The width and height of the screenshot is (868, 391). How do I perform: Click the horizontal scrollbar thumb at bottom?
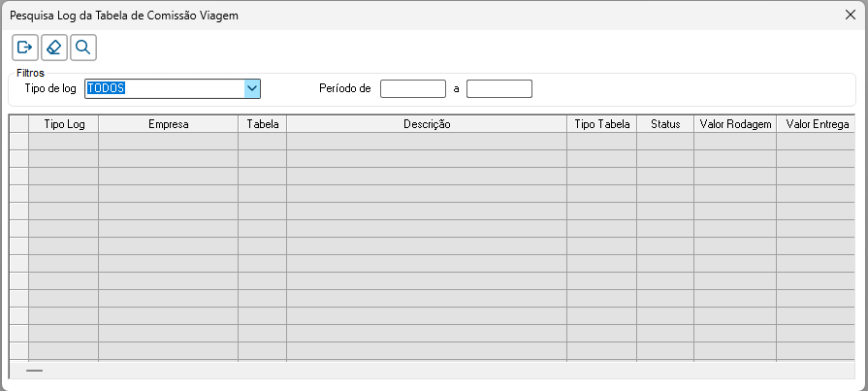click(35, 371)
